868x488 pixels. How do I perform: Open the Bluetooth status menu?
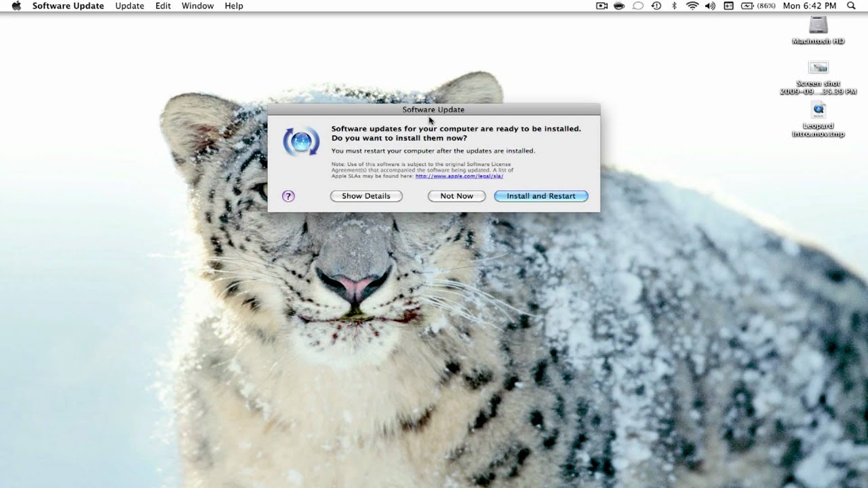pos(674,5)
